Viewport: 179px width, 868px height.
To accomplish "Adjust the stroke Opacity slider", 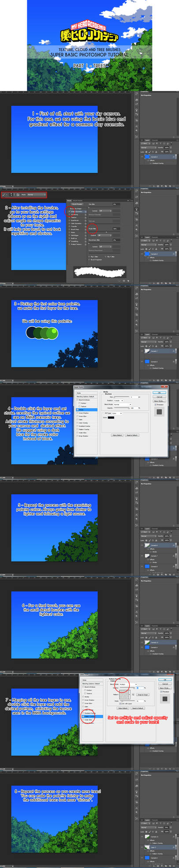I will click(x=122, y=408).
